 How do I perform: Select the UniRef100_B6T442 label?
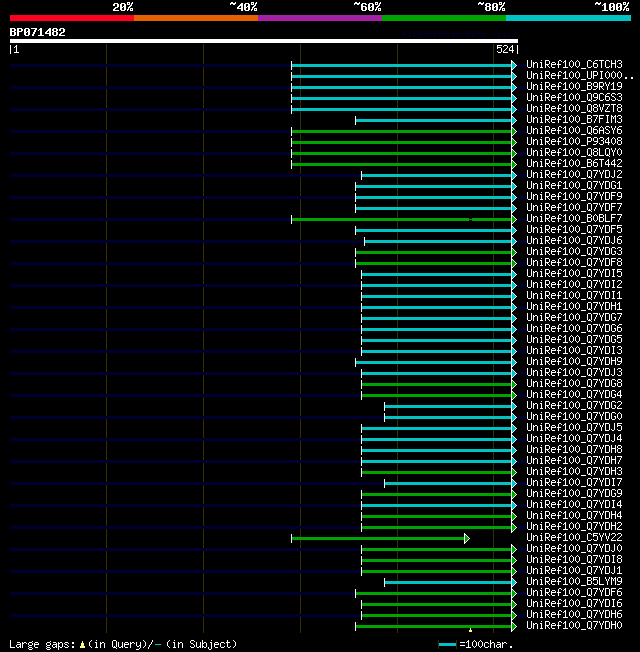click(x=574, y=163)
